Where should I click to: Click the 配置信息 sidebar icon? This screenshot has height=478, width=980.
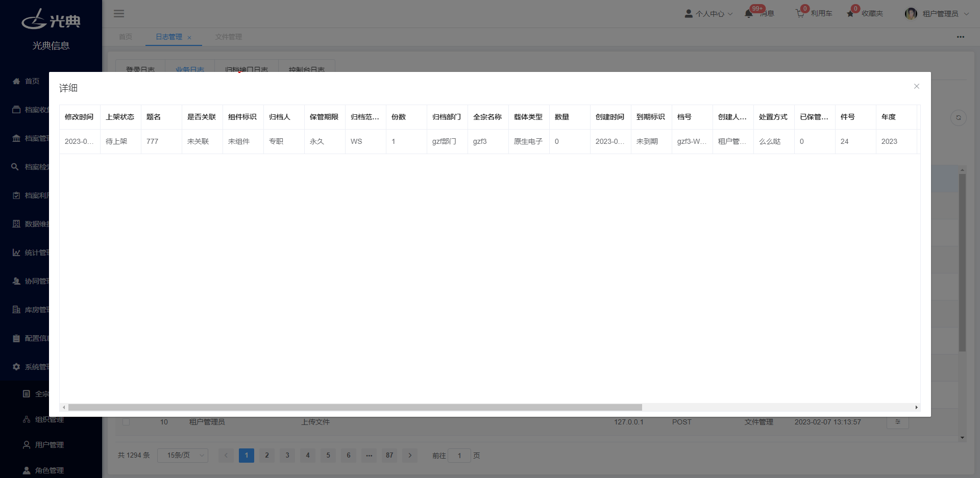[x=16, y=338]
